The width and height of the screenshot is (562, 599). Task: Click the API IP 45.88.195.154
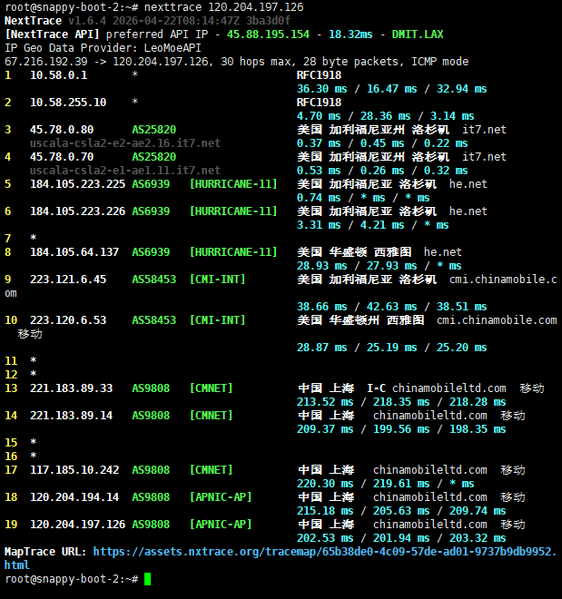point(268,34)
